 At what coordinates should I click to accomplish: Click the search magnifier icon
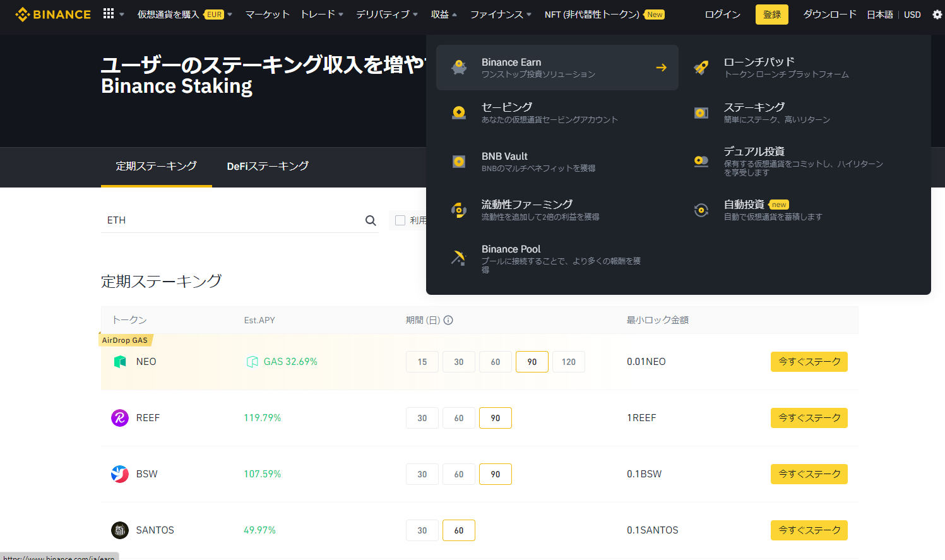pyautogui.click(x=371, y=220)
